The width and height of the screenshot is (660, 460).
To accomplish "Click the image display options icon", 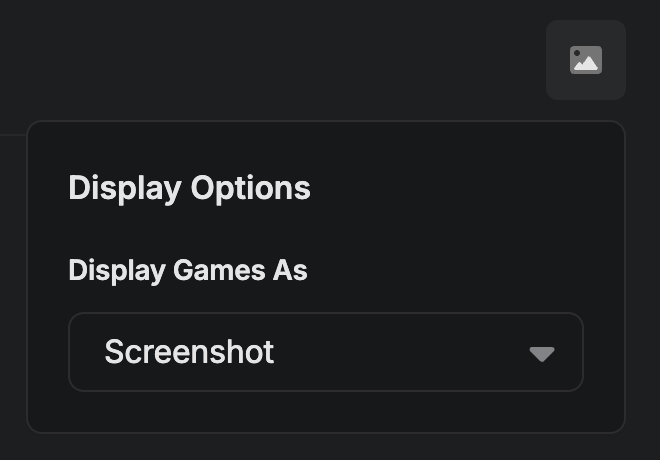I will point(586,60).
